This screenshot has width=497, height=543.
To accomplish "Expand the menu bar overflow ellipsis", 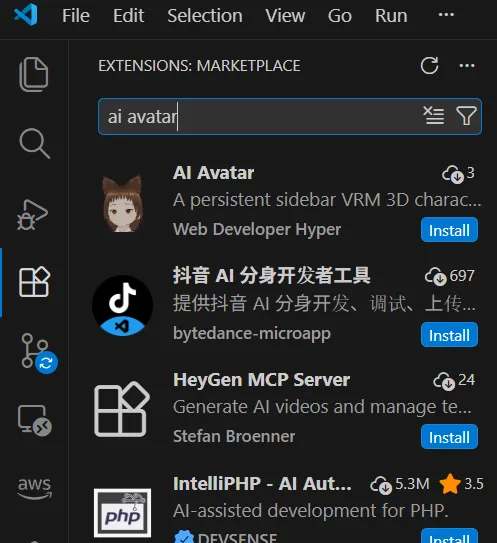I will 446,15.
